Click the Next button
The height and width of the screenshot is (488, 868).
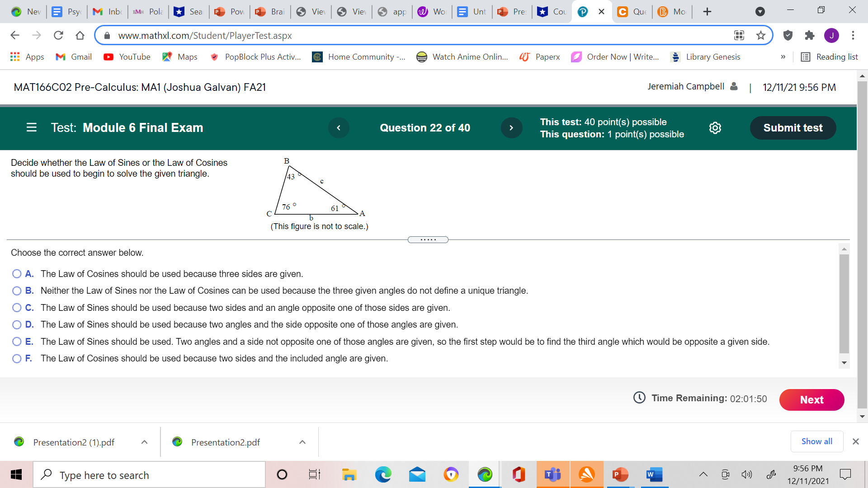(x=811, y=400)
